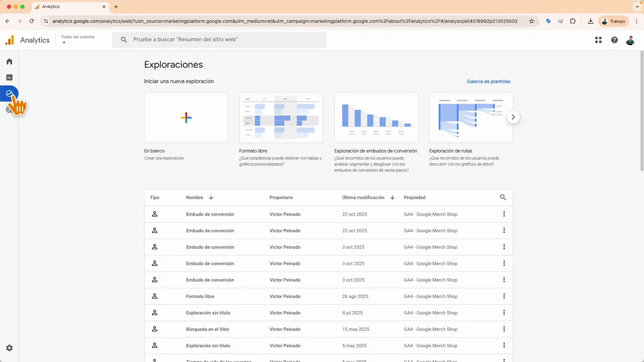
Task: Show more templates with the carousel arrow
Action: click(513, 117)
